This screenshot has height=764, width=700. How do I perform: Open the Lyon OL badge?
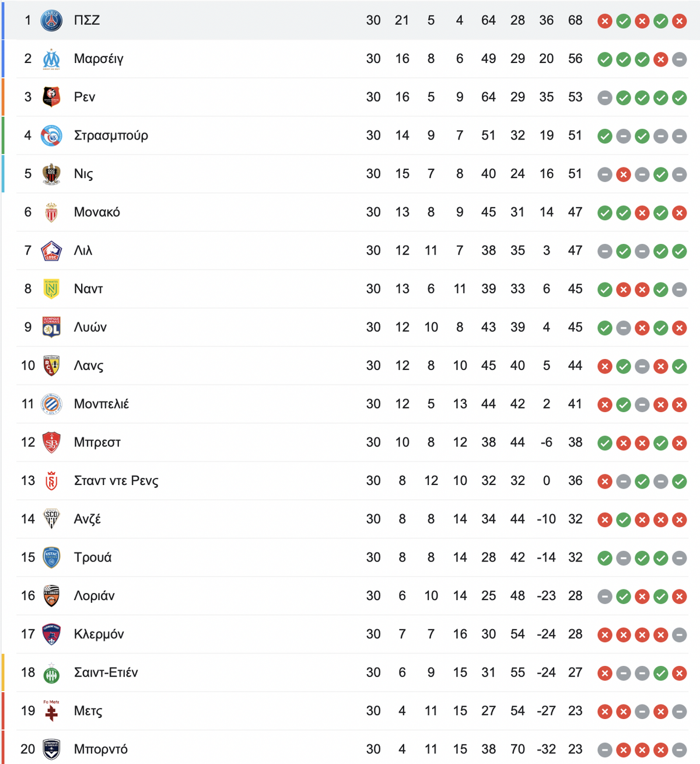point(51,327)
